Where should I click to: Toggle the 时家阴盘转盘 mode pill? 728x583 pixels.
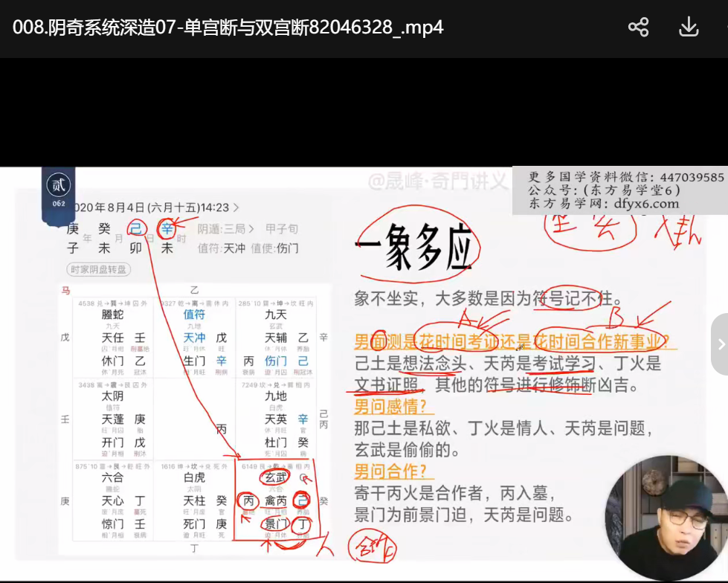pyautogui.click(x=97, y=269)
